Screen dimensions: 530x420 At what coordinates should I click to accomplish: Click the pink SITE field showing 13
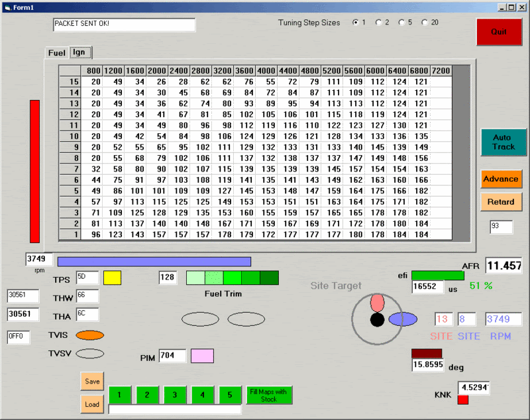[x=444, y=319]
